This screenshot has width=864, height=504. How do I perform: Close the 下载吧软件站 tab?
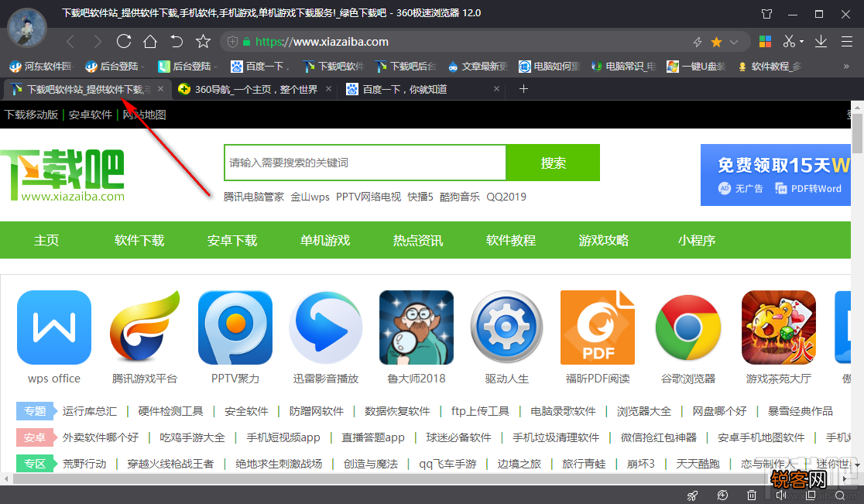[x=160, y=89]
